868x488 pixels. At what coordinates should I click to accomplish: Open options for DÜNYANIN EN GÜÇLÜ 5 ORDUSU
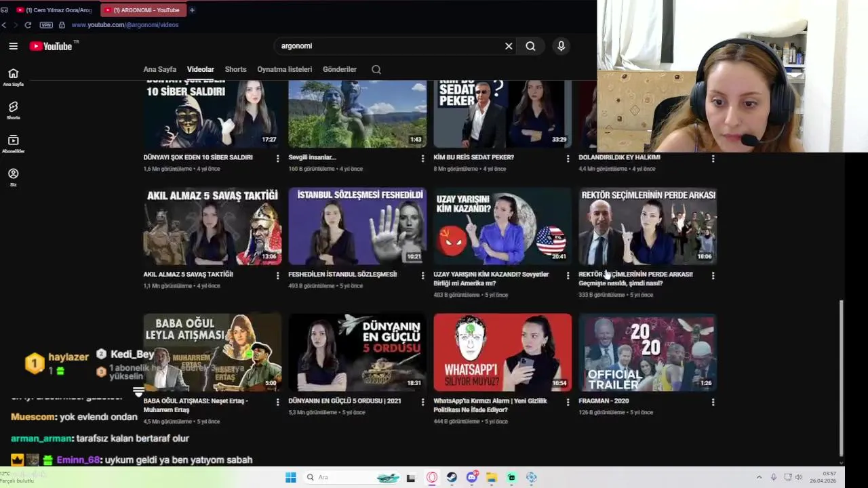[x=422, y=402]
